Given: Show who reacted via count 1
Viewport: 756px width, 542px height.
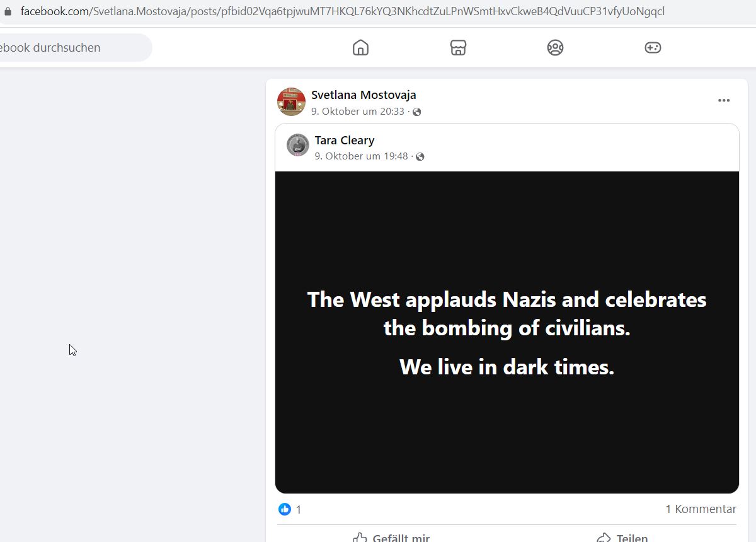Looking at the screenshot, I should (299, 509).
